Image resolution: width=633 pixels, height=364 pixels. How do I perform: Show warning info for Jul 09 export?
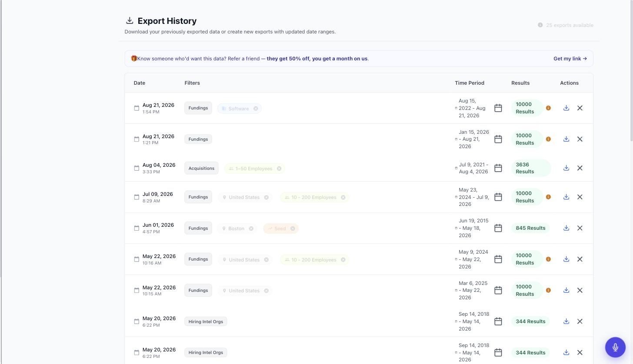[548, 197]
